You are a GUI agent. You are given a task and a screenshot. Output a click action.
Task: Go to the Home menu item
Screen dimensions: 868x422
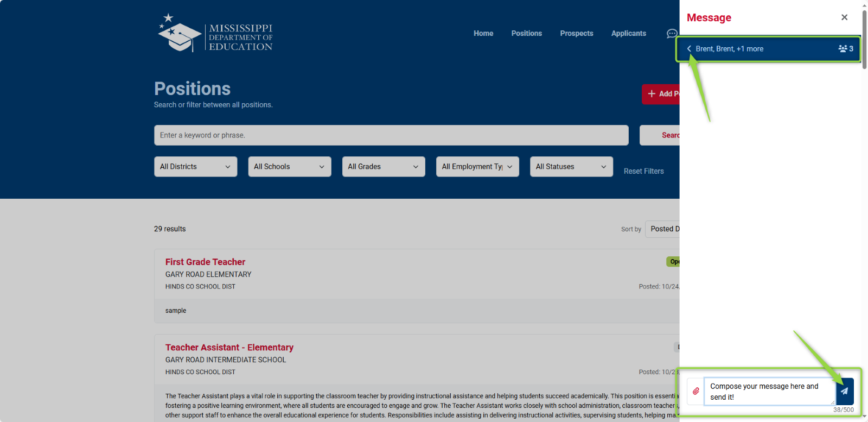pyautogui.click(x=483, y=34)
